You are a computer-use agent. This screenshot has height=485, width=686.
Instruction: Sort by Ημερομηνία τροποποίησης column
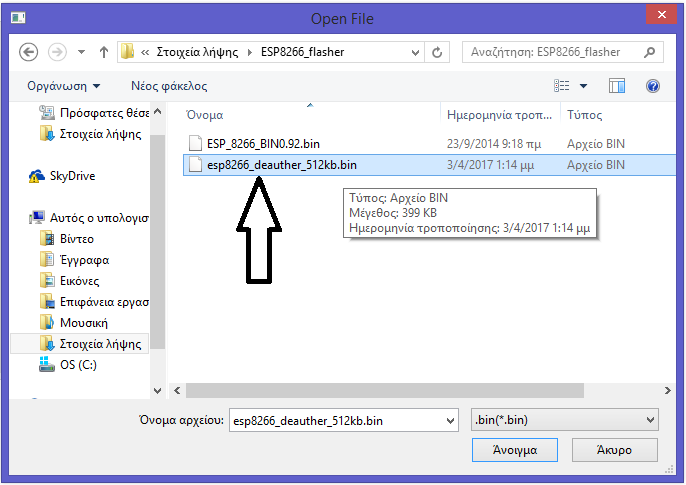coord(499,115)
